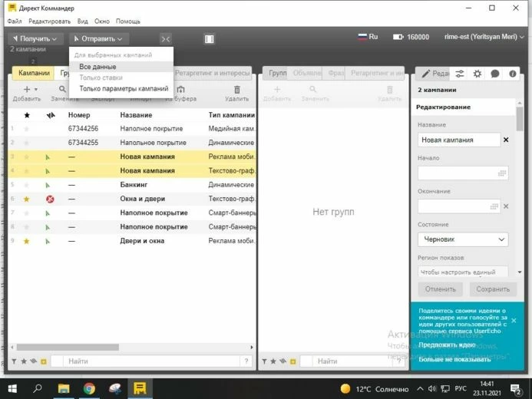The width and height of the screenshot is (532, 399).
Task: Open the Получить dropdown
Action: [x=35, y=38]
